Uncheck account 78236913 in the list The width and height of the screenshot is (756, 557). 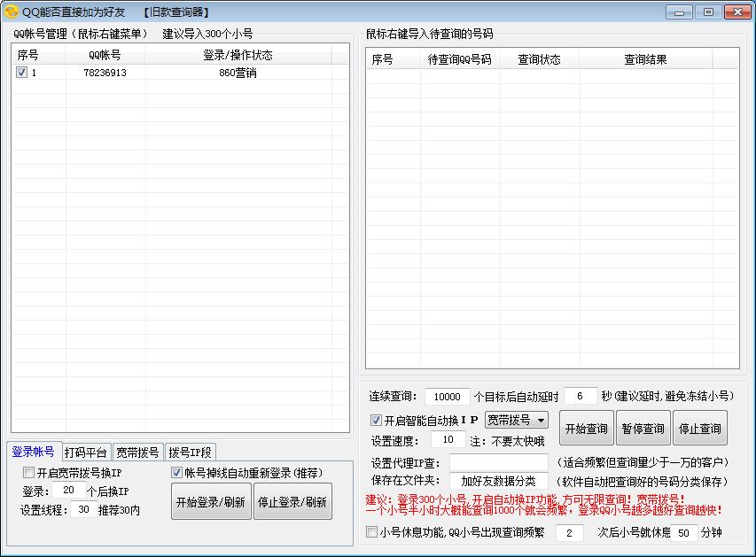pyautogui.click(x=19, y=73)
